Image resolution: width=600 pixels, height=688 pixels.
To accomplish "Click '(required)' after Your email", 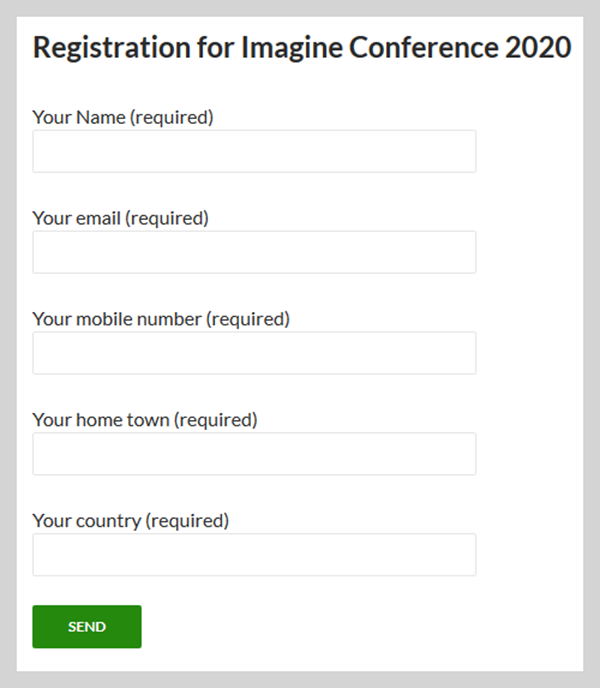I will pyautogui.click(x=167, y=219).
